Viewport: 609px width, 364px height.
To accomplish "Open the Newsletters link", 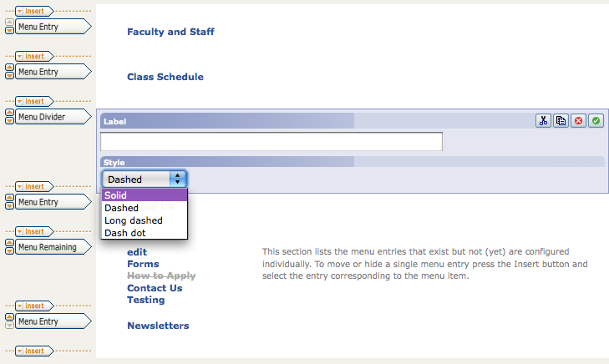I will point(158,326).
